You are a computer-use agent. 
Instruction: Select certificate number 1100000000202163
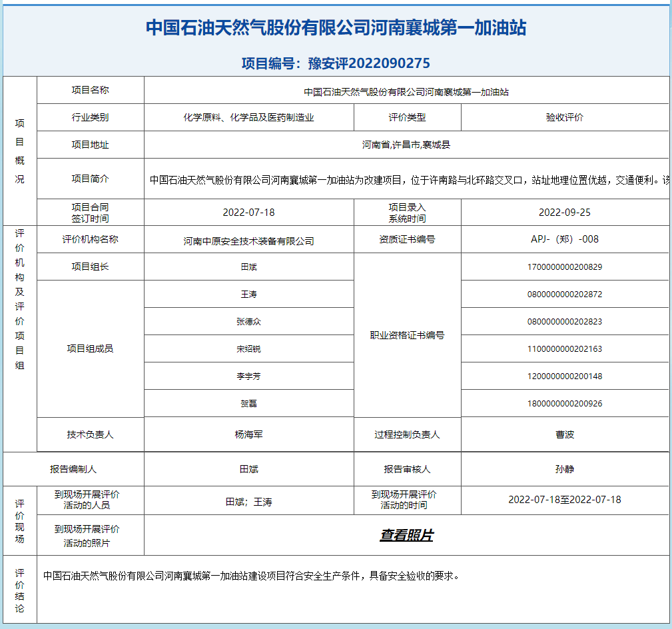point(564,349)
